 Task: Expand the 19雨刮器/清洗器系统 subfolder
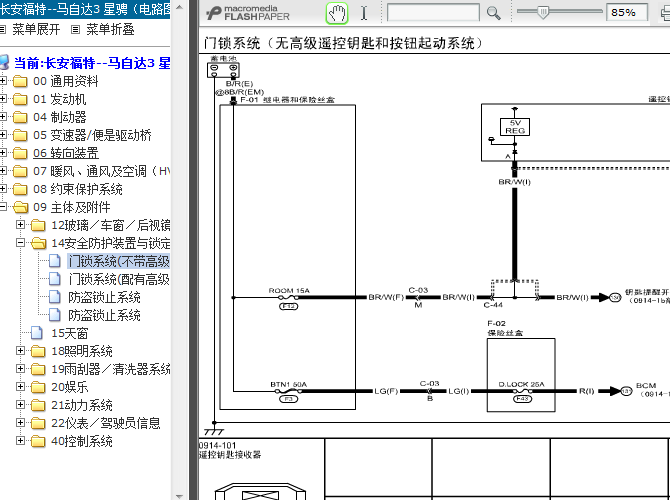click(20, 368)
